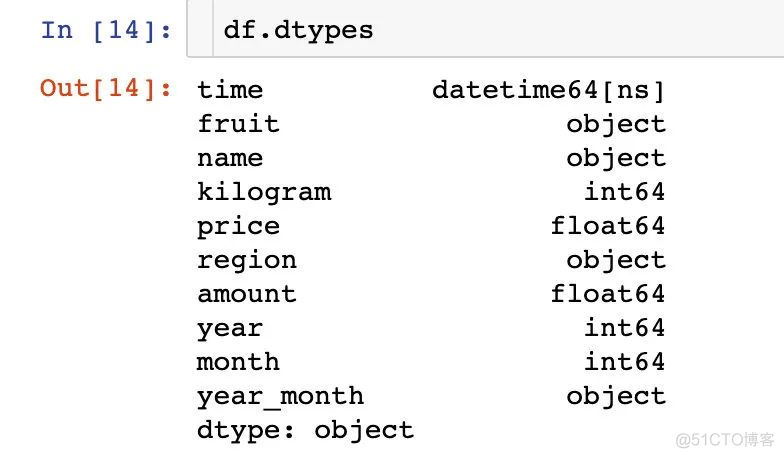Click the year_month row label
Viewport: 784px width, 458px height.
(280, 398)
